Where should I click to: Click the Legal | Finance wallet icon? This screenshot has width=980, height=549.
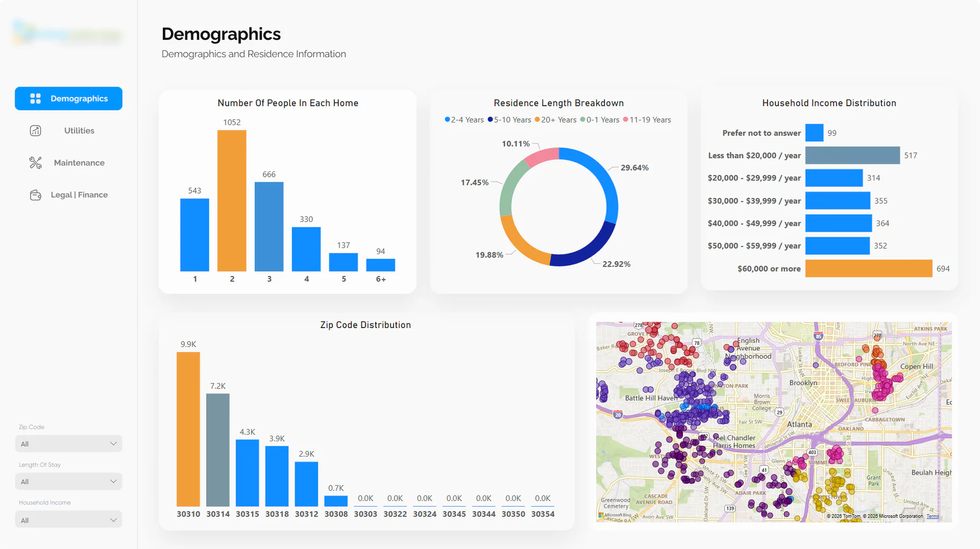pyautogui.click(x=35, y=195)
